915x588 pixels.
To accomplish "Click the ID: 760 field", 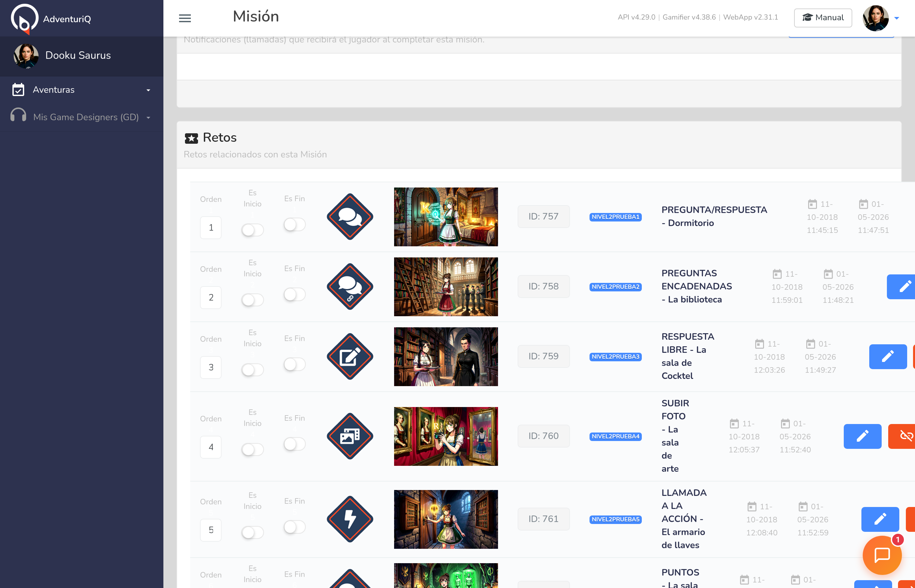I will tap(543, 436).
